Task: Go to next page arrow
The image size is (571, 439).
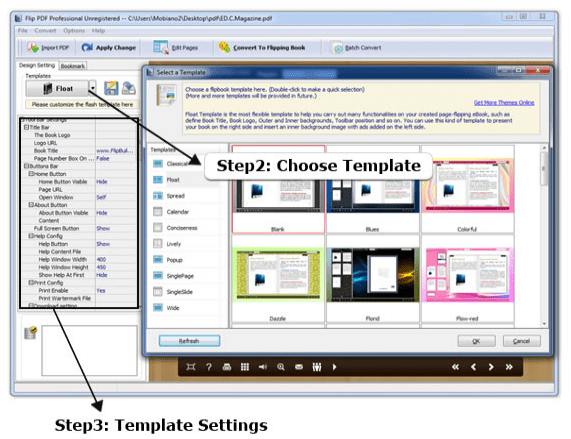Action: click(x=491, y=367)
